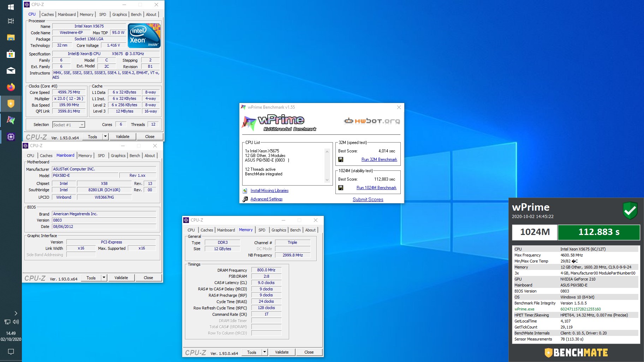Click the CPU-Z title bar icon of Memory window
This screenshot has height=362, width=644.
pos(186,220)
